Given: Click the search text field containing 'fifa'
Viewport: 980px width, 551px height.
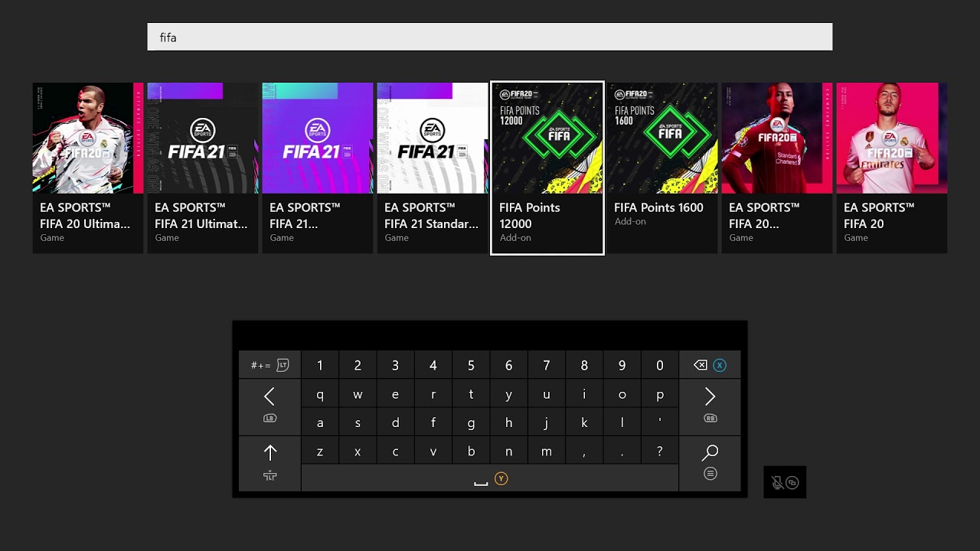Looking at the screenshot, I should point(490,37).
